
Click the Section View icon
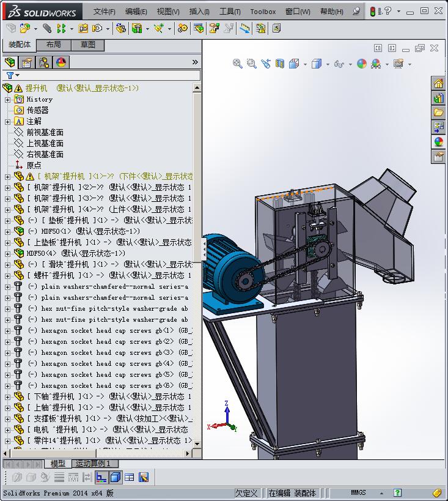coord(280,64)
